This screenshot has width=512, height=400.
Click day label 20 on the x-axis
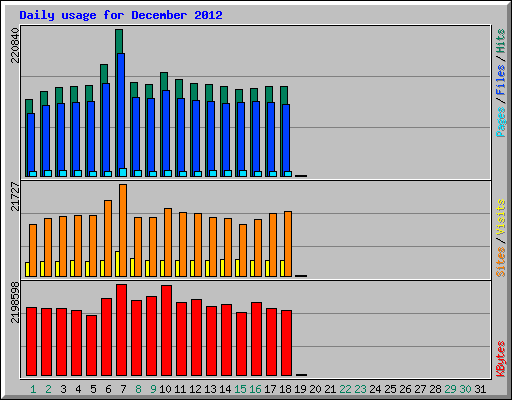coord(315,389)
